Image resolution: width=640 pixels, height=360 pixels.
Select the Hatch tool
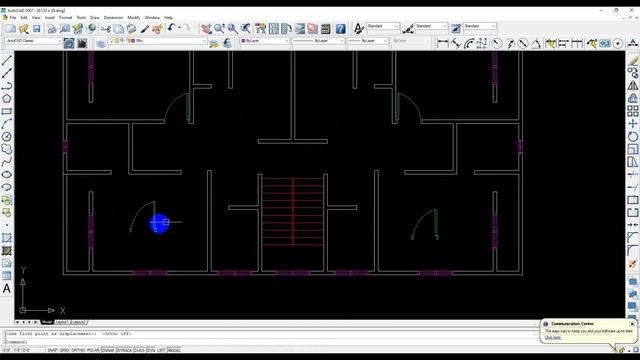[7, 250]
